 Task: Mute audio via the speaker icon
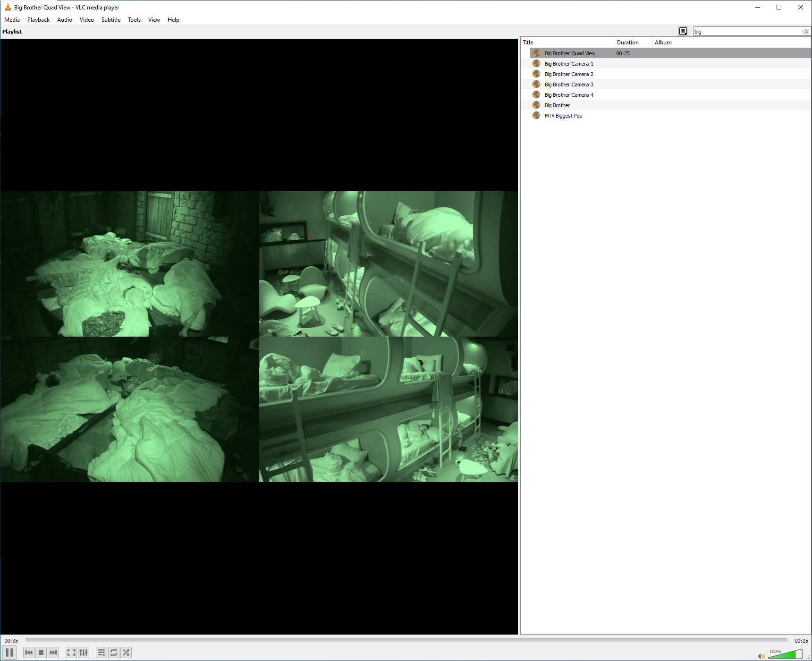(761, 656)
